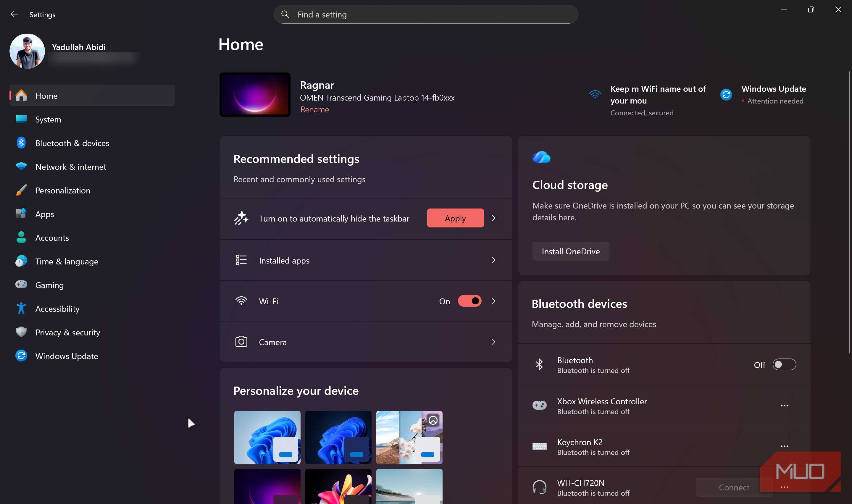The height and width of the screenshot is (504, 852).
Task: Click the Windows Update sync icon in header
Action: tap(726, 94)
